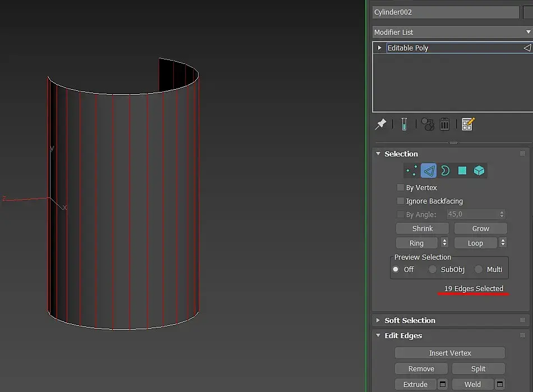533x392 pixels.
Task: Remove modifier with the trash can icon
Action: [x=444, y=124]
